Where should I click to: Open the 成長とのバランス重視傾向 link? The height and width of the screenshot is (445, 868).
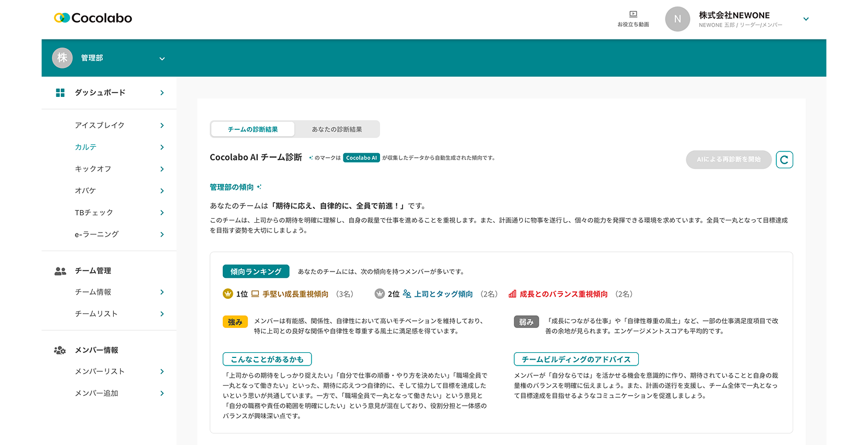point(564,294)
